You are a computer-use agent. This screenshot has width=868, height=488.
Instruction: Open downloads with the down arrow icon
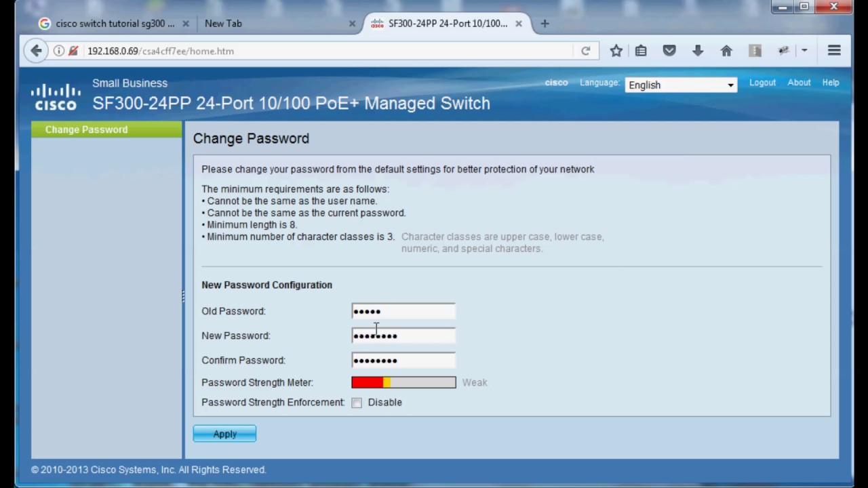[698, 51]
